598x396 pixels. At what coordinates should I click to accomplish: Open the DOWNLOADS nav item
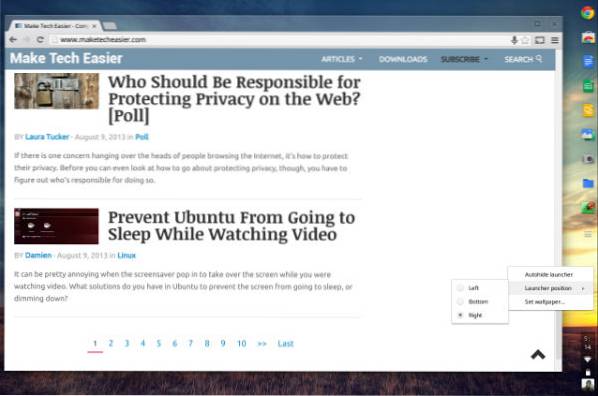click(403, 59)
